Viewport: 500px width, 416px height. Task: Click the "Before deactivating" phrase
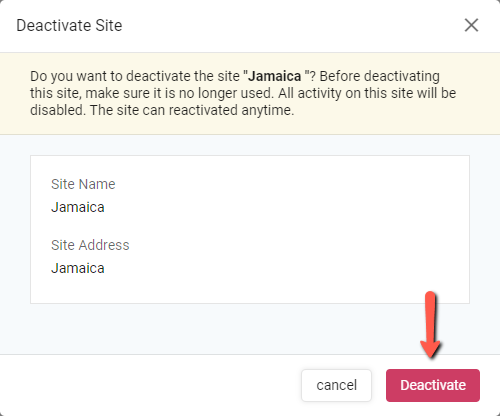coord(379,76)
